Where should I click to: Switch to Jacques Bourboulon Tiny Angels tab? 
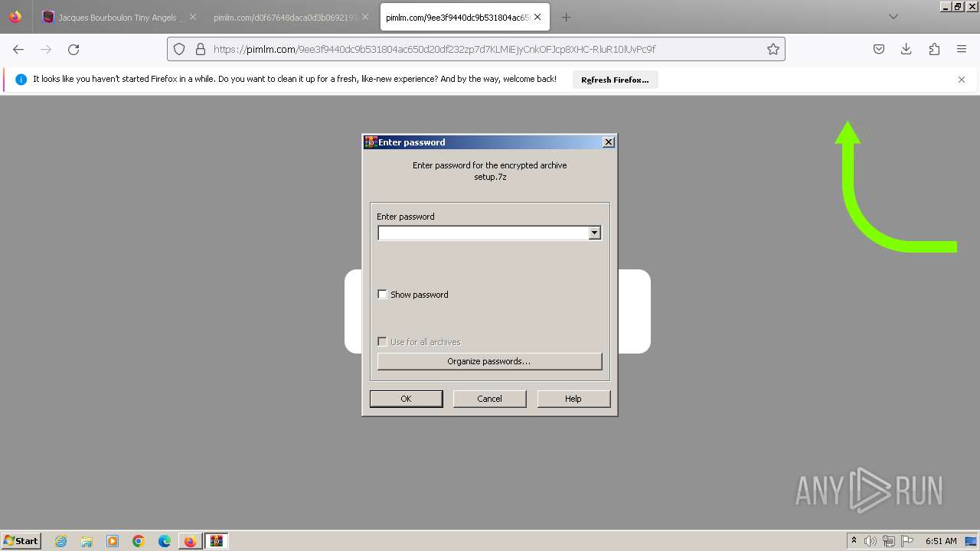coord(117,17)
